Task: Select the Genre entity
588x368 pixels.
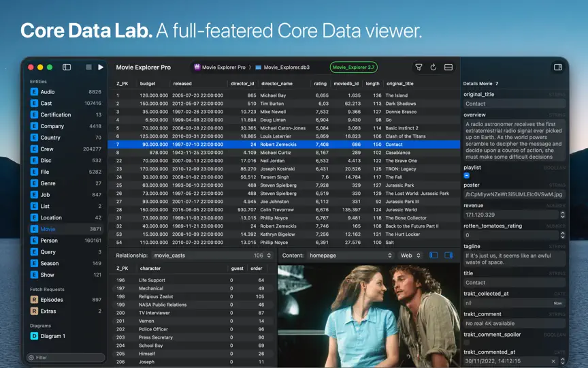Action: coord(65,183)
